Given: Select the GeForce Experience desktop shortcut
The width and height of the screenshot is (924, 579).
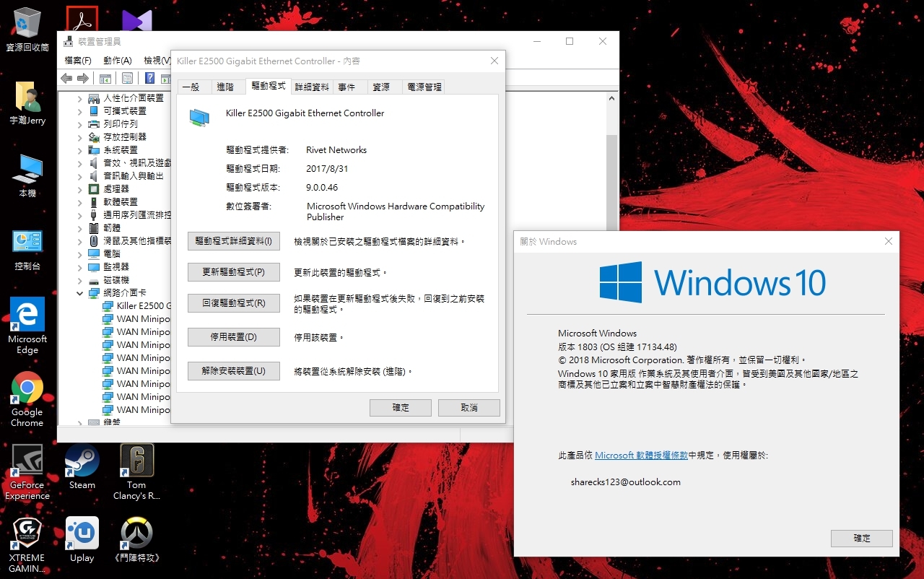Looking at the screenshot, I should coord(27,472).
